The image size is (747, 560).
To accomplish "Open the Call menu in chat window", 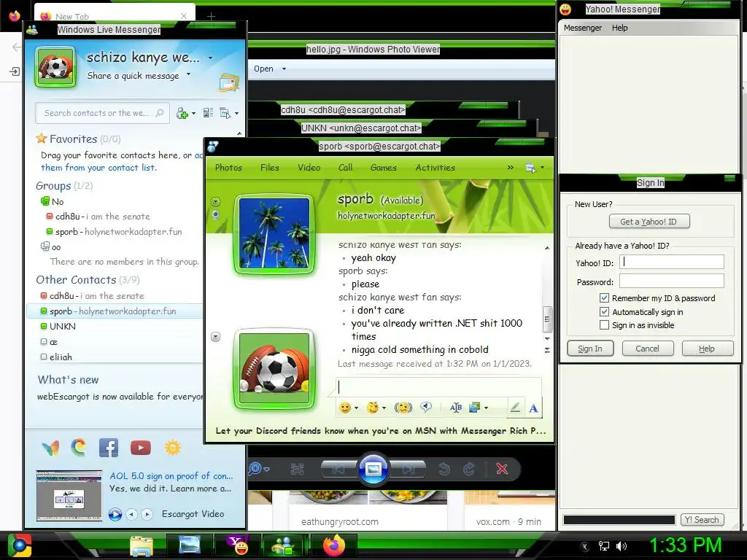I will pos(345,168).
